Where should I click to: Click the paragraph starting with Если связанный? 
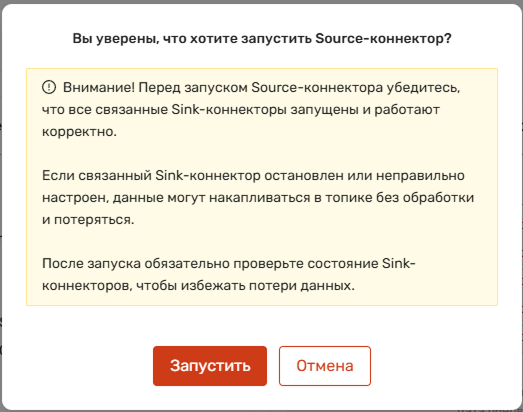(258, 197)
